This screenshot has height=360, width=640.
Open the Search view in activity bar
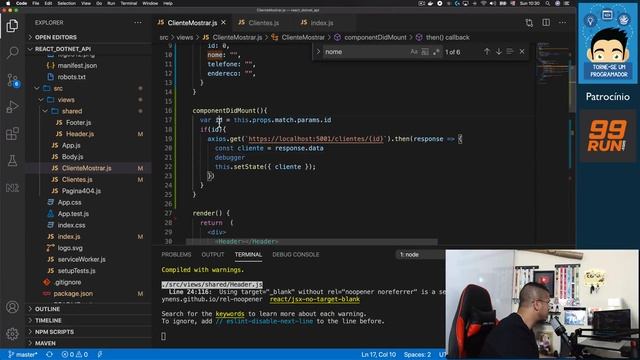[12, 52]
